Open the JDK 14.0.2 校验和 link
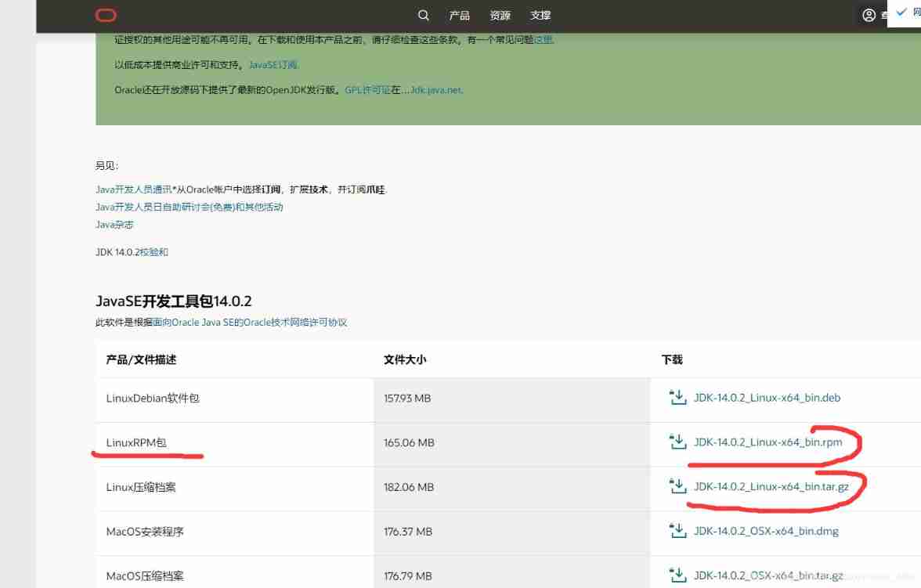 coord(153,252)
